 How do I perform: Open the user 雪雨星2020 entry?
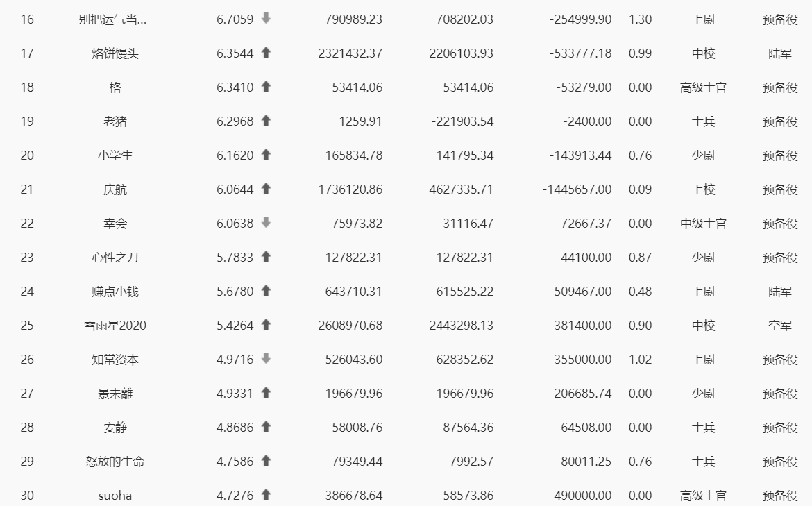115,326
